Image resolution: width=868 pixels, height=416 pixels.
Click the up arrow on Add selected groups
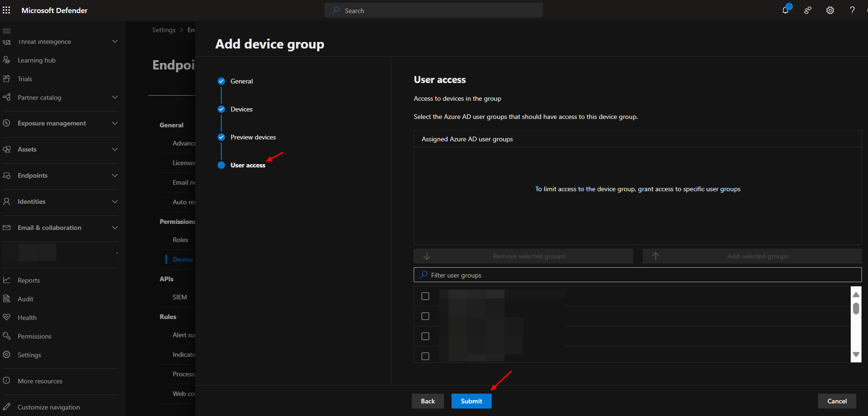coord(656,256)
